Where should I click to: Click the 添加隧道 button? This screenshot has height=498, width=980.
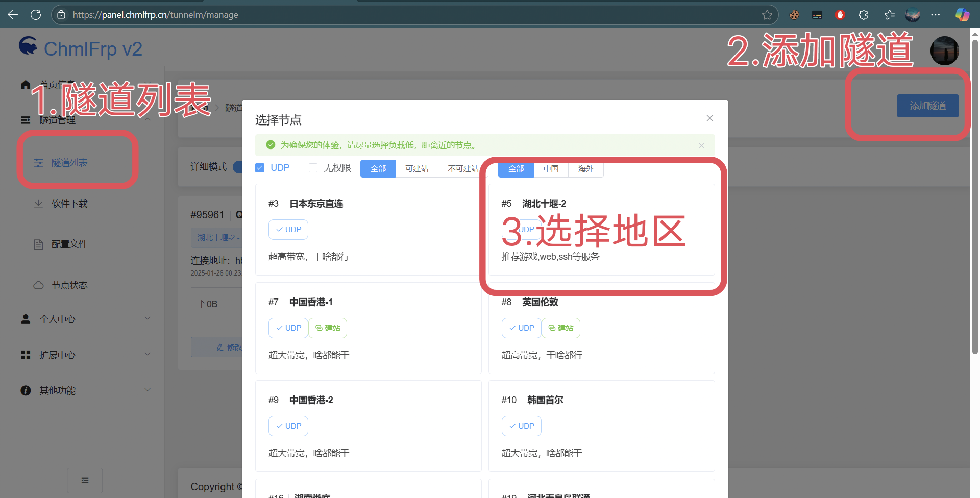927,106
